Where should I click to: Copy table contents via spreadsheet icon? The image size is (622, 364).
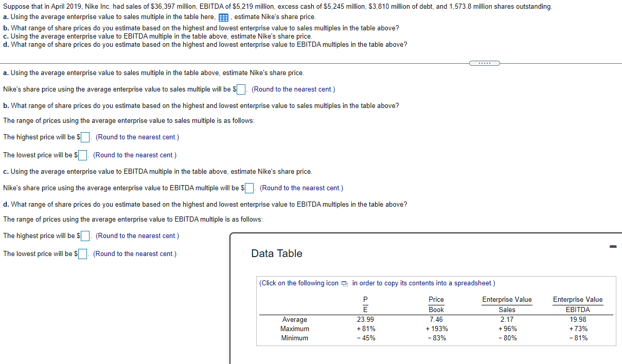[x=345, y=283]
